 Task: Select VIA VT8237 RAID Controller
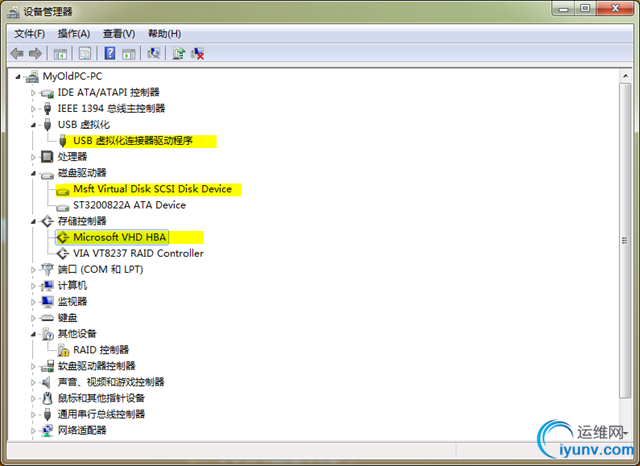[x=138, y=253]
